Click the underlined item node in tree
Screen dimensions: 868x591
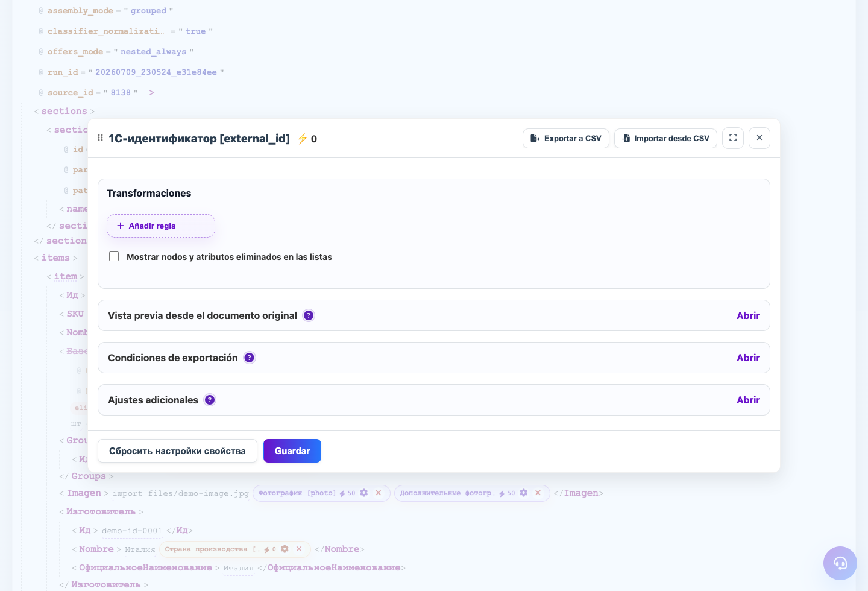pyautogui.click(x=66, y=276)
